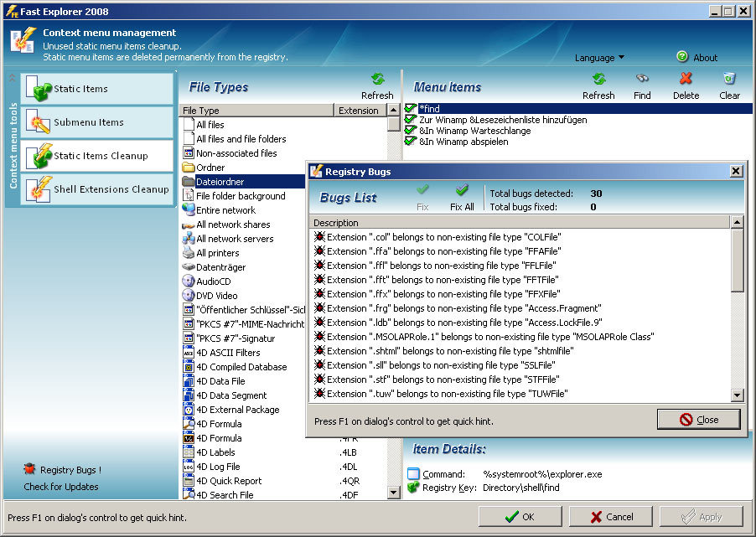Select the AudioCD disc icon

click(189, 281)
